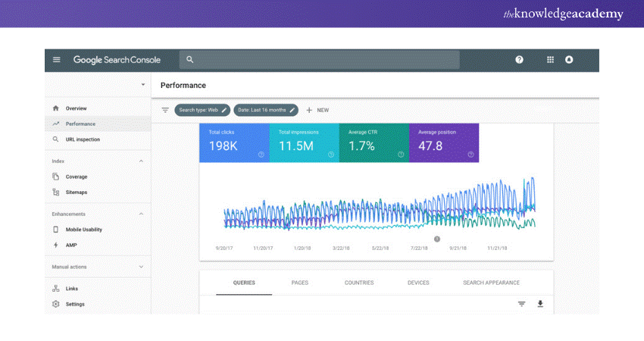Toggle the Total clicks metric card

click(x=234, y=143)
